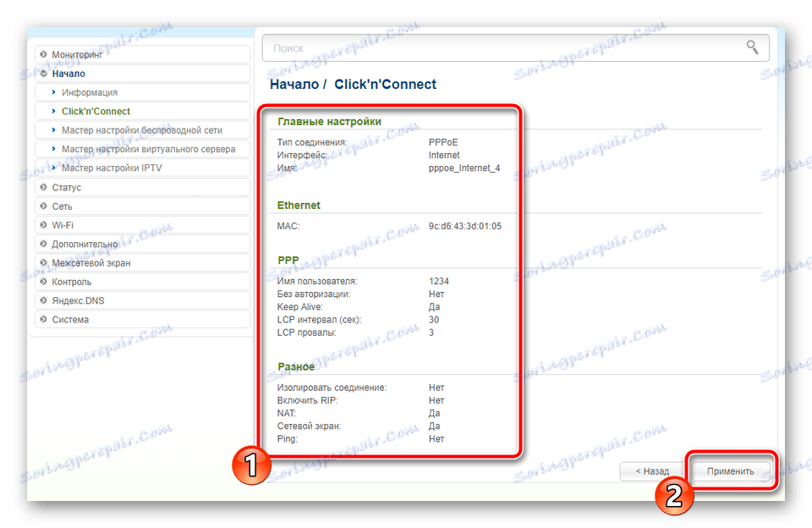
Task: Apply settings with the Применить button
Action: pos(730,471)
